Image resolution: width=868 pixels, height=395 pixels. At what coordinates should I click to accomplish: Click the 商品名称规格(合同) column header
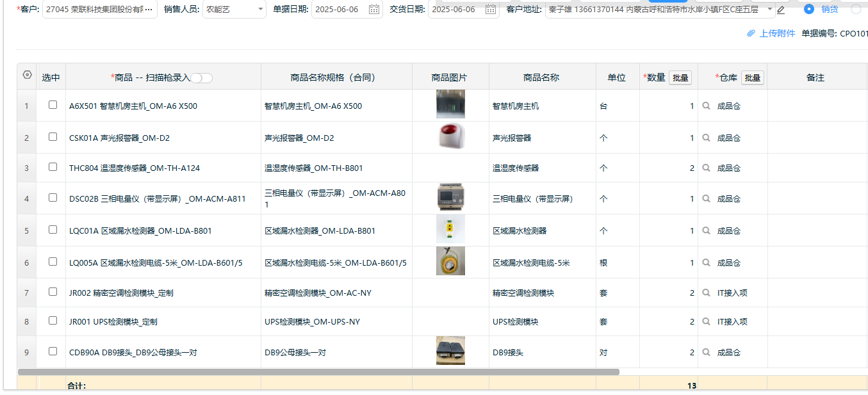tap(336, 77)
